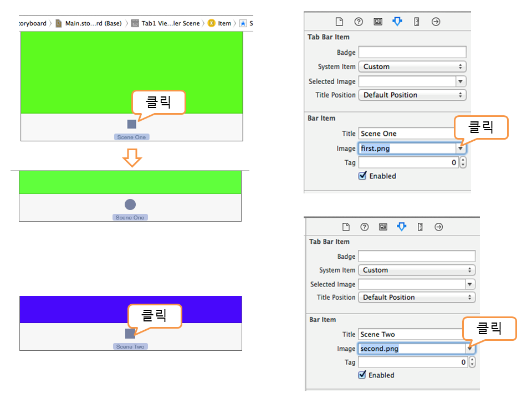Open Size inspector in Scene One panel

(417, 22)
